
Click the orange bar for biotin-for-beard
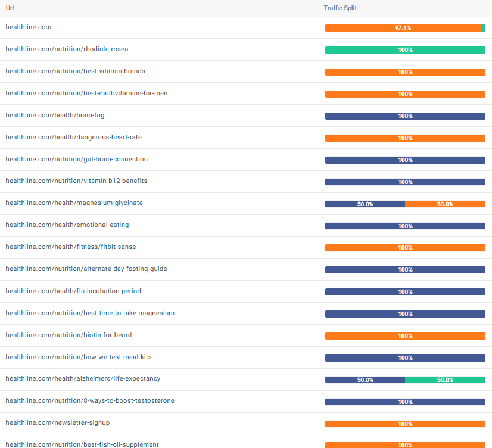(x=405, y=335)
